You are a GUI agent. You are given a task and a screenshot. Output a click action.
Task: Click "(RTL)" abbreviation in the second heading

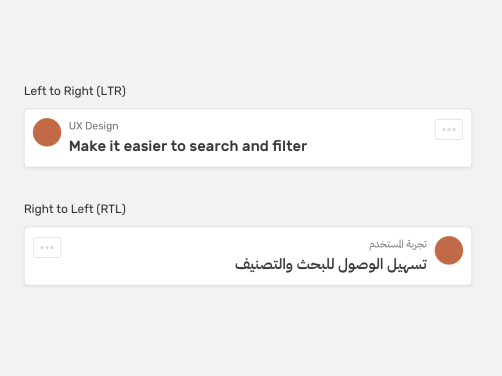pos(111,209)
